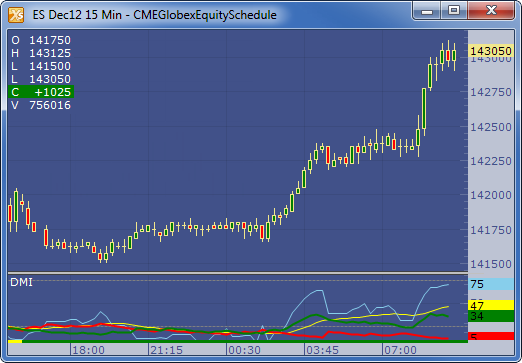Maximize the ES Dec12 chart window
The width and height of the screenshot is (522, 363).
point(454,11)
